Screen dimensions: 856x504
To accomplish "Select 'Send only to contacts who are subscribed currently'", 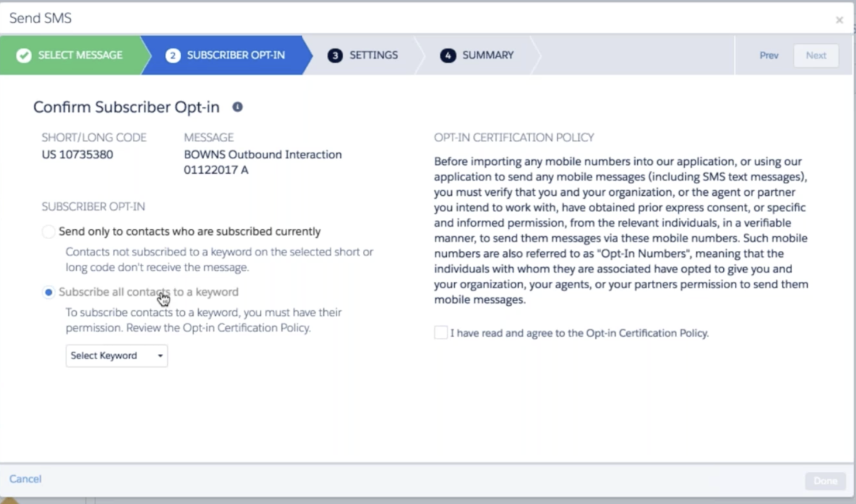I will [x=49, y=232].
